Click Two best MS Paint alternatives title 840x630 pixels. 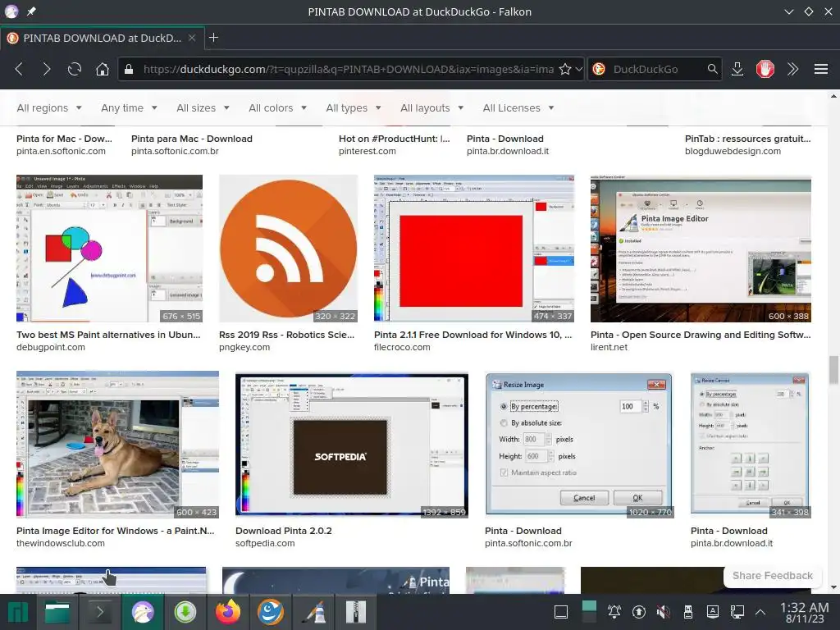coord(108,335)
